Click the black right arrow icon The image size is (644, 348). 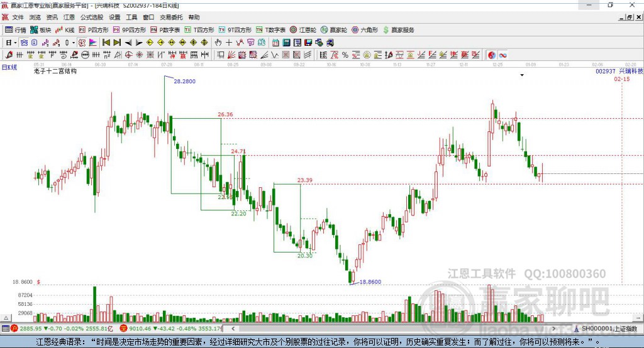139,43
